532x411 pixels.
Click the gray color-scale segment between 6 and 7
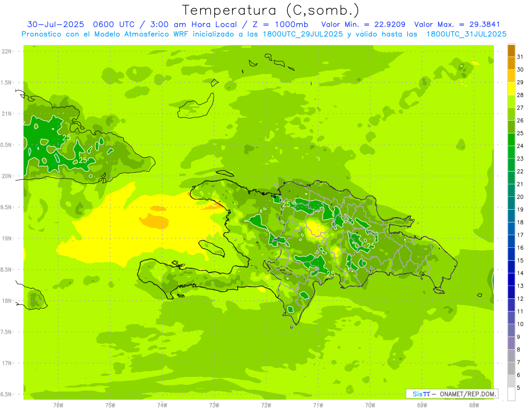pos(511,368)
